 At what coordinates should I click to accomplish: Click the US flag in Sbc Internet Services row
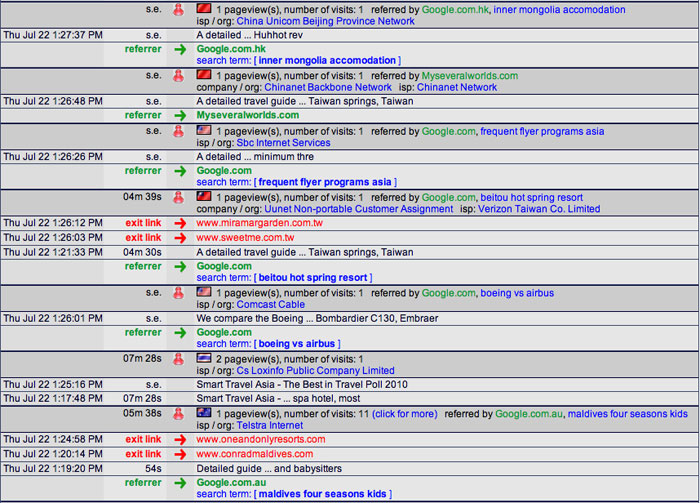point(204,130)
